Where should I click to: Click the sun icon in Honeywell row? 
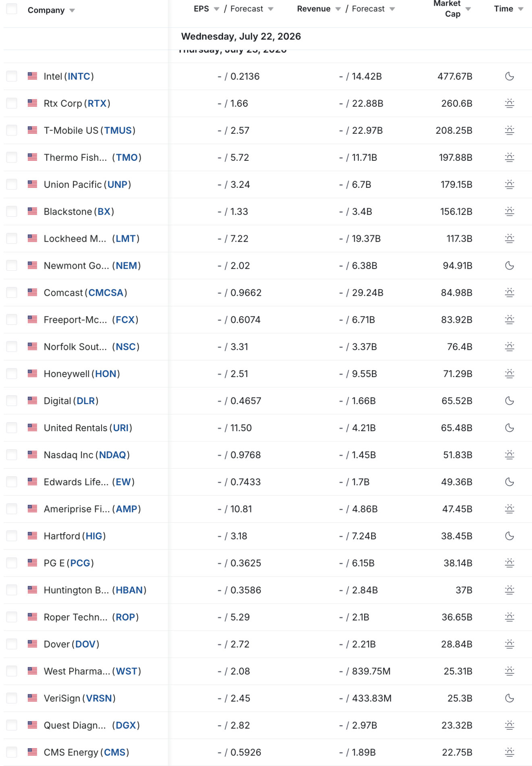tap(509, 374)
